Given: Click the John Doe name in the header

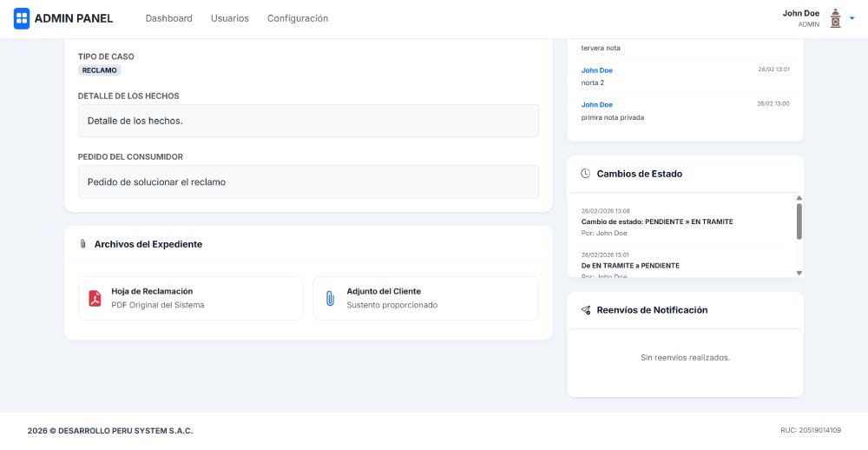Looking at the screenshot, I should coord(800,13).
